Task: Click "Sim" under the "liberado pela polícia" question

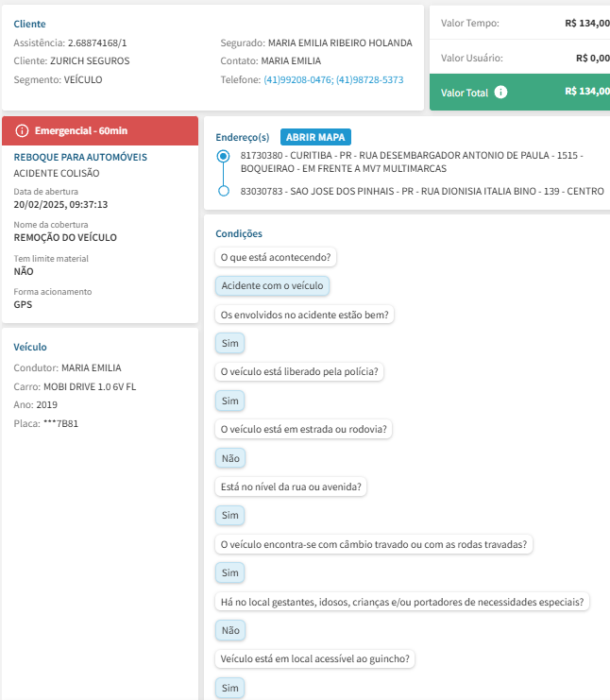Action: tap(230, 401)
